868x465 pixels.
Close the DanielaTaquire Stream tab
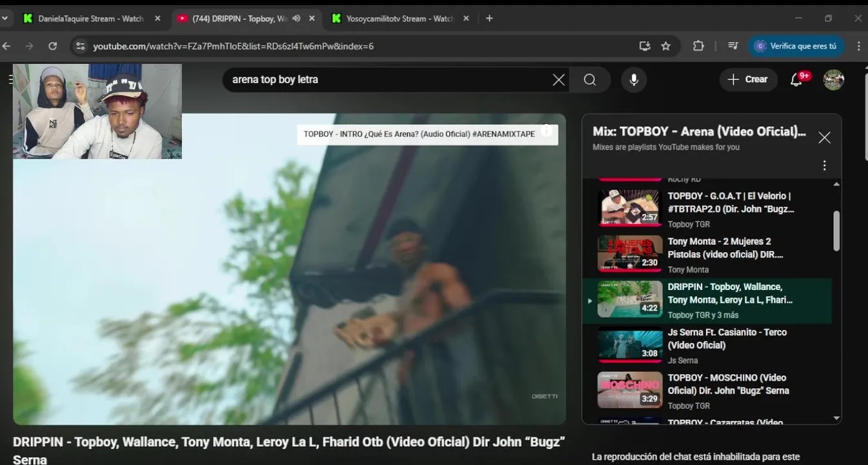point(157,19)
